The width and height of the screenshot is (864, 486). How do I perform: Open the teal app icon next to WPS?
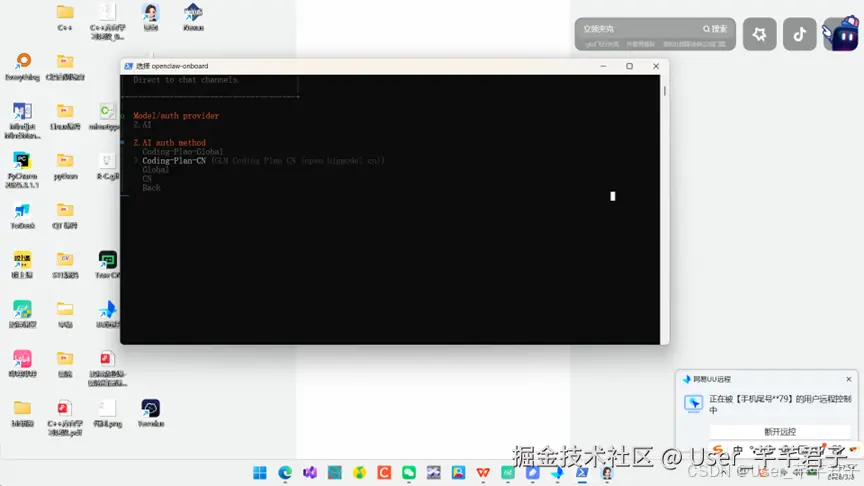507,473
